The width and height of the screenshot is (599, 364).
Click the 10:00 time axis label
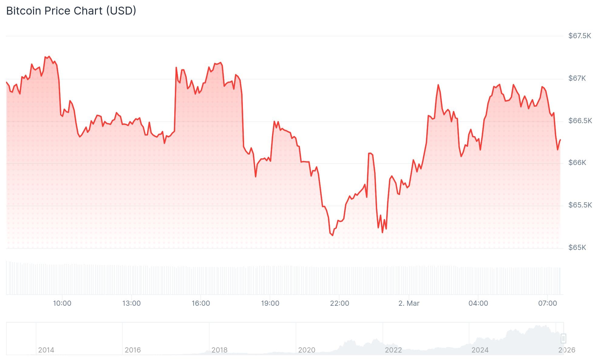(62, 303)
